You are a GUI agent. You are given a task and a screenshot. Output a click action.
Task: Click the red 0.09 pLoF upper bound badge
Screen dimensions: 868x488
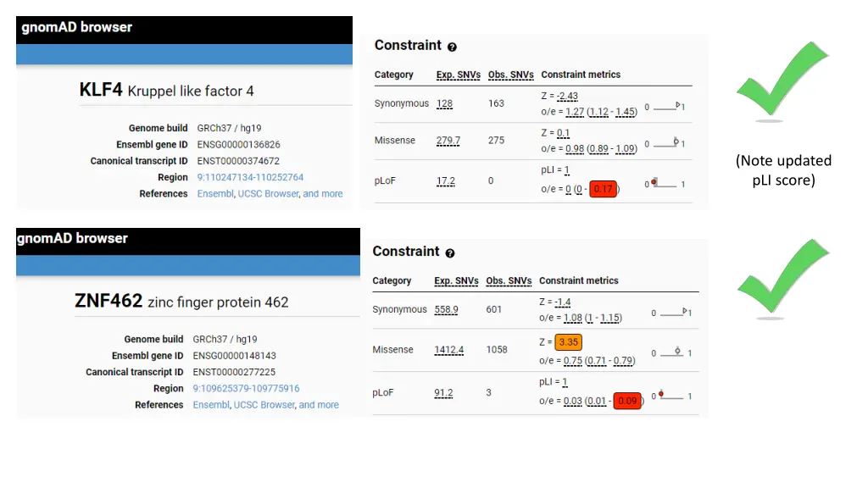(627, 401)
